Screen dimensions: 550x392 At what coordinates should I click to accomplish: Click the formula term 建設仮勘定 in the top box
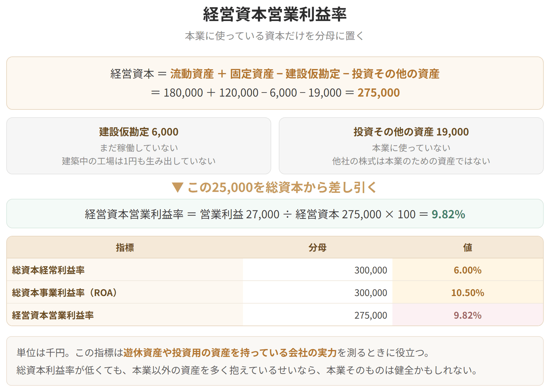313,74
